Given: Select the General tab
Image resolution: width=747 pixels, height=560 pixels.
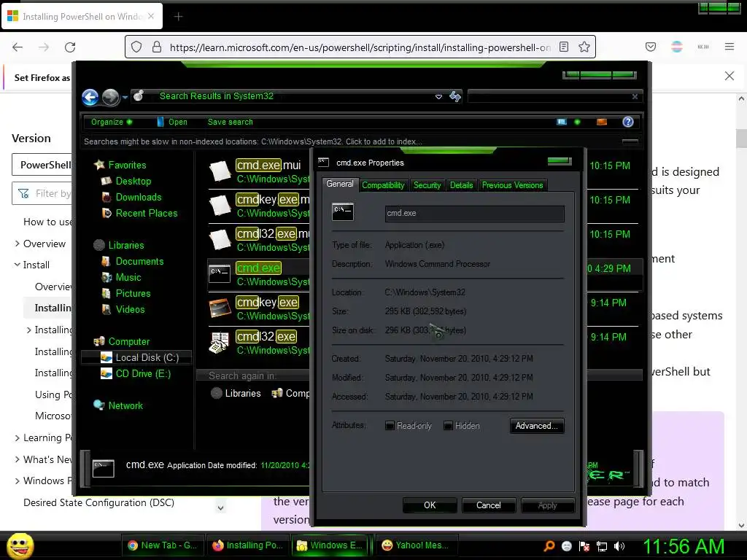Looking at the screenshot, I should [340, 184].
